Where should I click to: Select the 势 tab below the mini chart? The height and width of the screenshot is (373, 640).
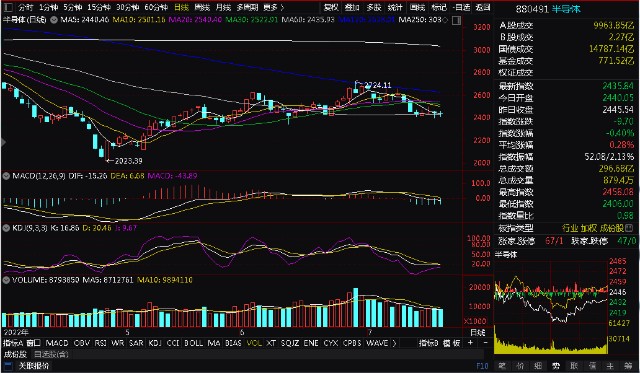556,366
